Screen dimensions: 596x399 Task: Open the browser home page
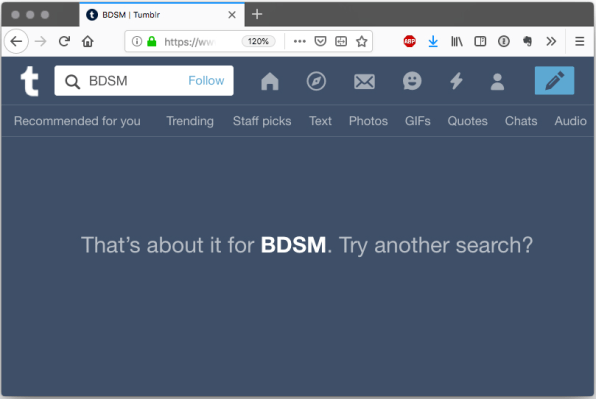click(88, 41)
